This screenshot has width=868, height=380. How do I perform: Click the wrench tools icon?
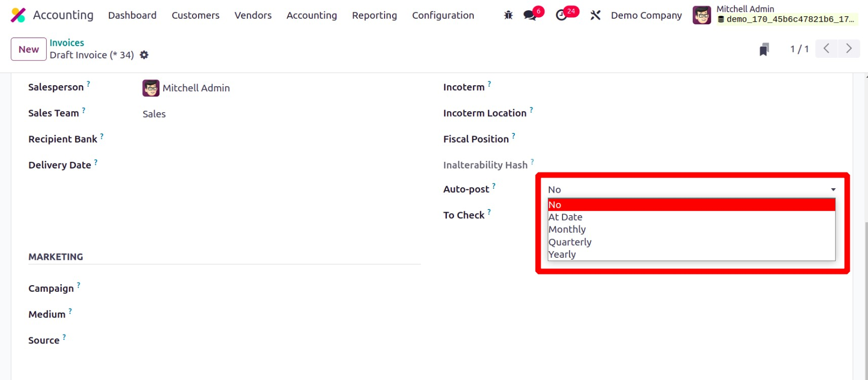coord(595,15)
